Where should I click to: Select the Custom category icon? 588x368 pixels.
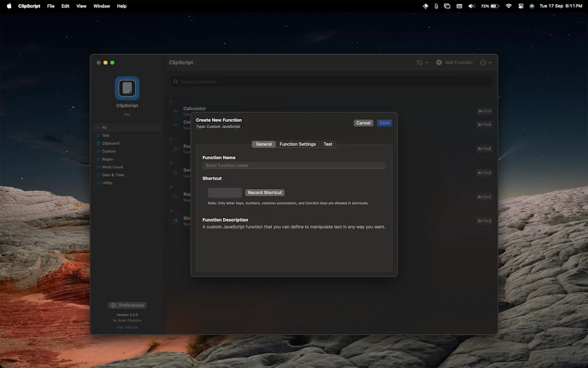[98, 151]
